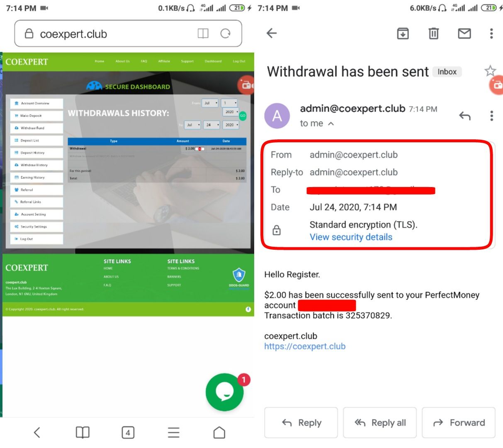Screen dimensions: 503x448
Task: Go back using the Gmail back arrow
Action: coord(272,33)
